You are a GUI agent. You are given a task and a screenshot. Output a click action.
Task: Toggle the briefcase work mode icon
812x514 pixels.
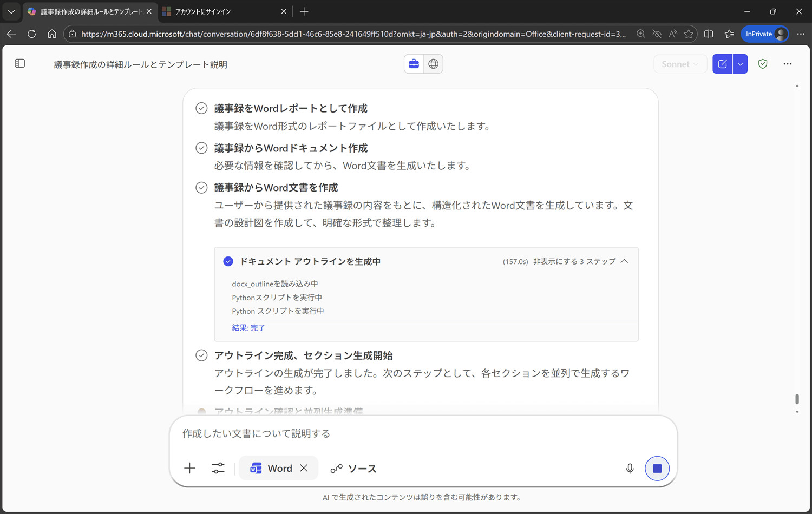pyautogui.click(x=414, y=63)
